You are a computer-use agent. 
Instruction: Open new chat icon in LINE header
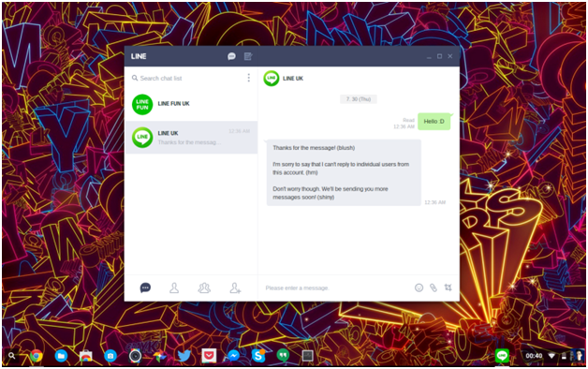pyautogui.click(x=231, y=56)
